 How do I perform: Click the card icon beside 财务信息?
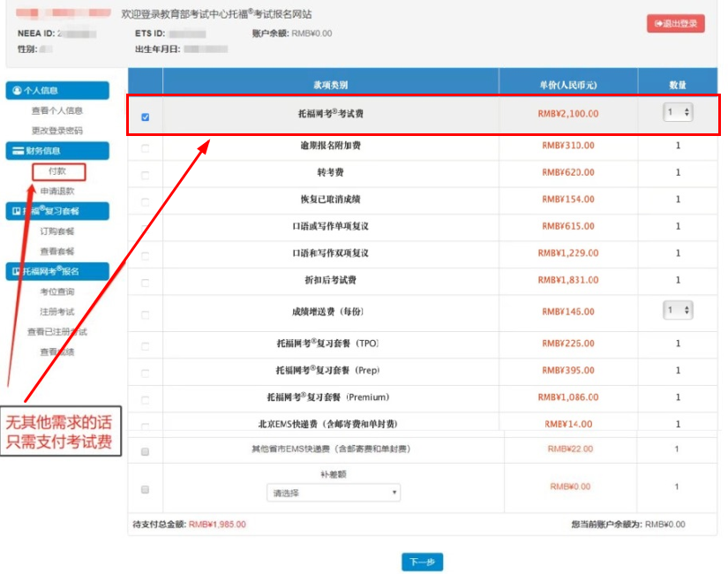click(x=19, y=151)
